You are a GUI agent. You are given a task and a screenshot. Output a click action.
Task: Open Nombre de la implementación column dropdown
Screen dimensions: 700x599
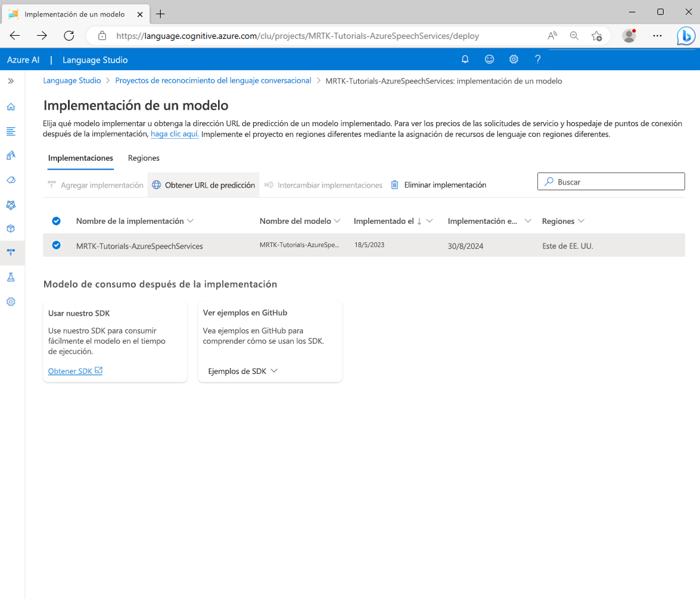pos(190,221)
